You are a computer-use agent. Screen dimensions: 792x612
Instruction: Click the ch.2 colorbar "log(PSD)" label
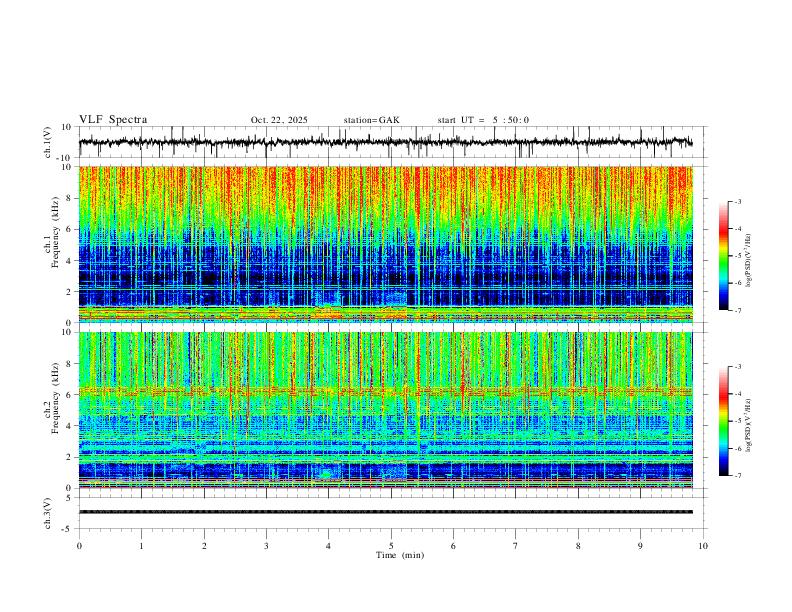(x=749, y=426)
